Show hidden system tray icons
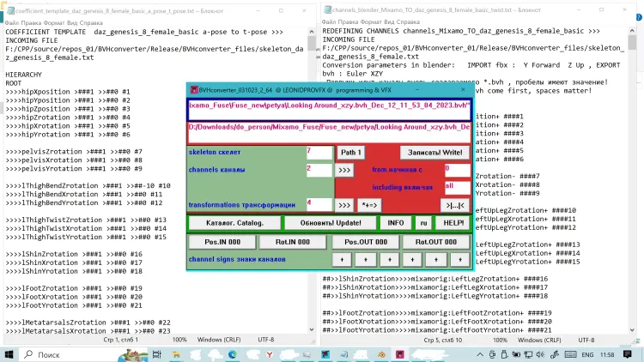 tap(480, 354)
